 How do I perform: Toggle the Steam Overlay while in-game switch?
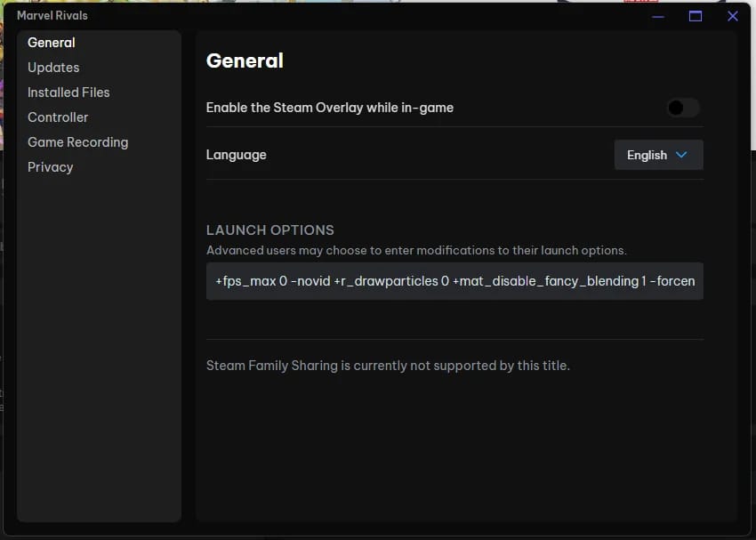pos(683,108)
